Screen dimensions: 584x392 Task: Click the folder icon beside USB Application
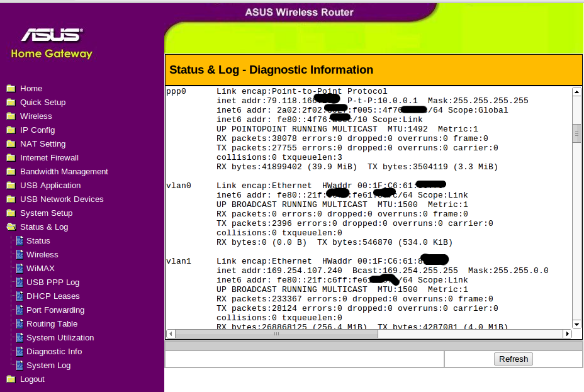click(11, 185)
